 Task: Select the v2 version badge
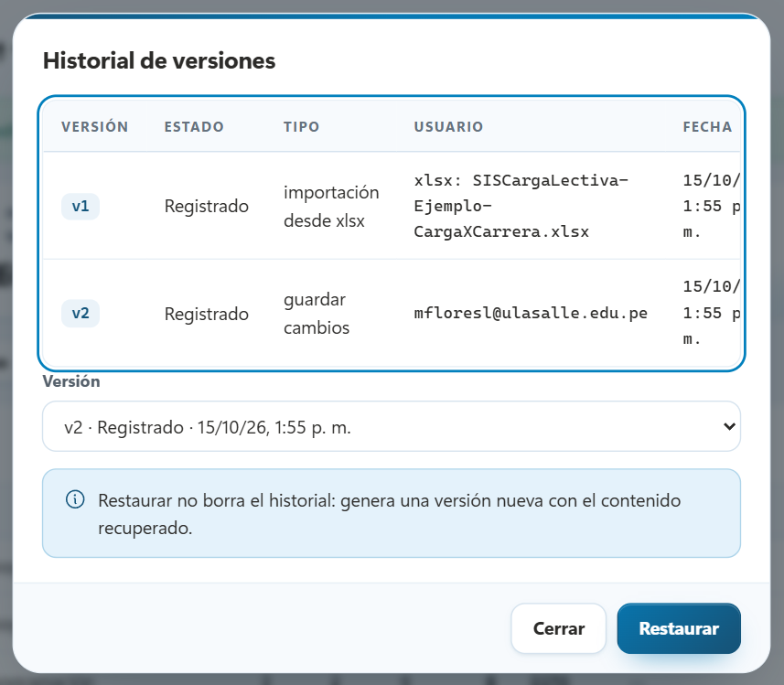pyautogui.click(x=81, y=313)
